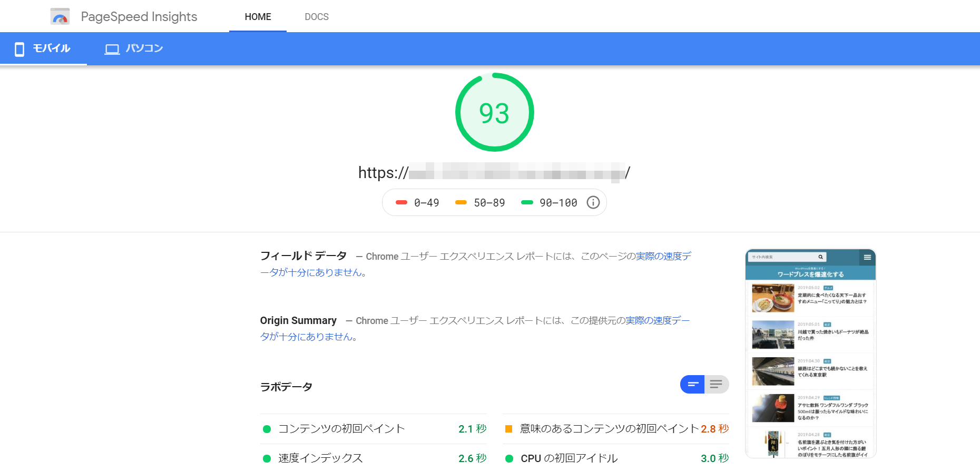Switch to the パソコン tab

point(134,48)
